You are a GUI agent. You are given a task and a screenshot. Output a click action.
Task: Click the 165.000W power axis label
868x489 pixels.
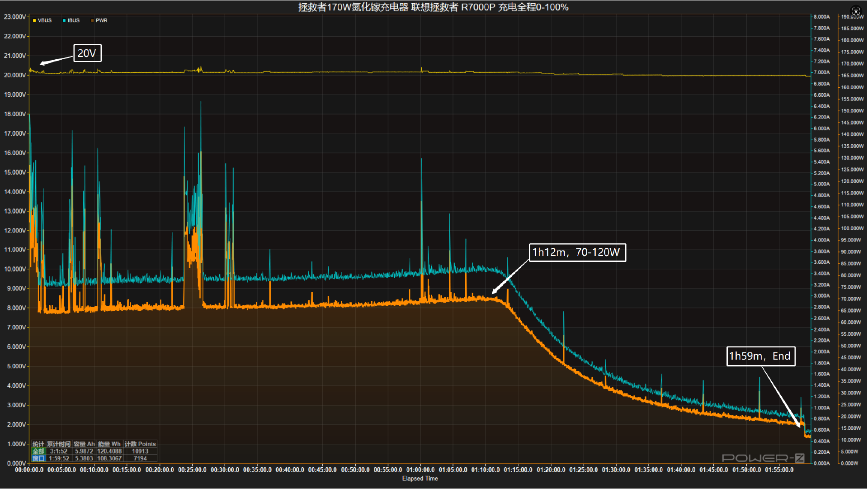pos(852,76)
